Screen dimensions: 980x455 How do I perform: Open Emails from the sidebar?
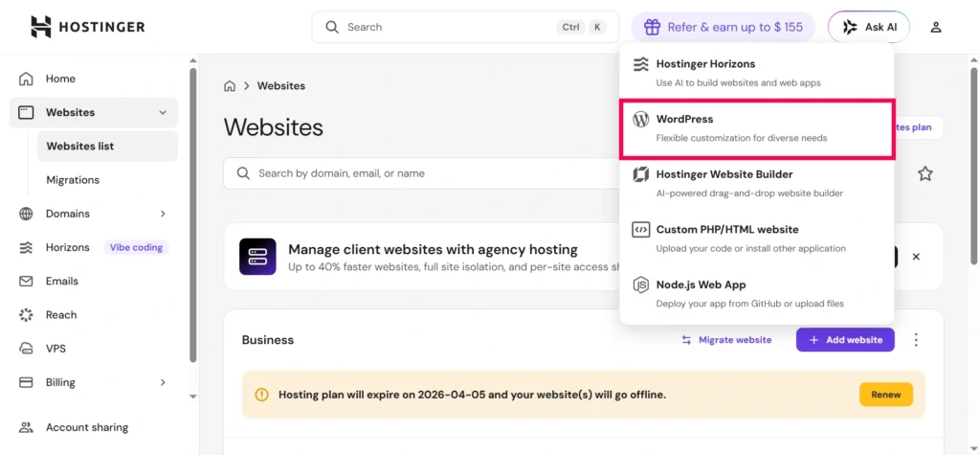pos(62,281)
